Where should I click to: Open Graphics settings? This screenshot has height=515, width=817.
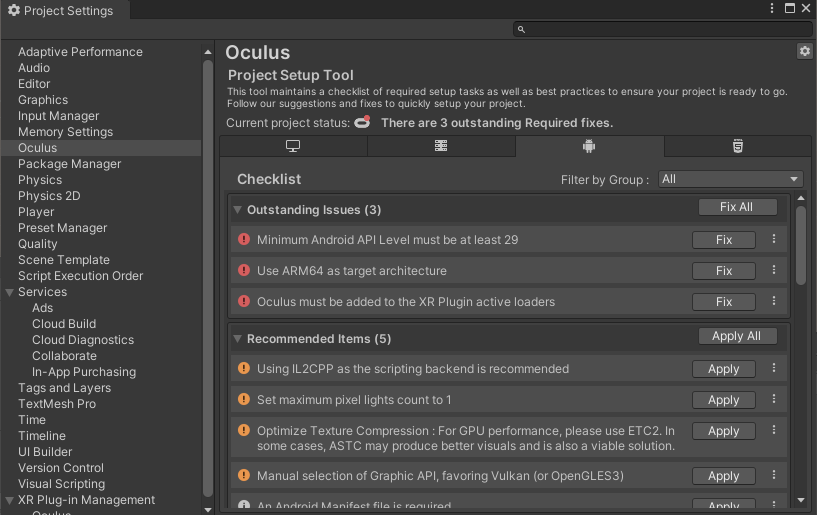tap(43, 100)
